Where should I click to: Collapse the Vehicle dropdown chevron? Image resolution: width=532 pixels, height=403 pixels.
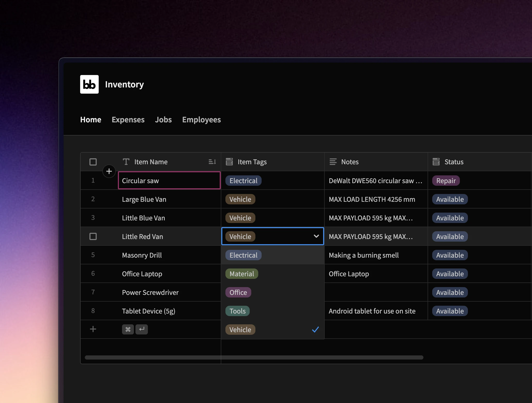point(316,236)
